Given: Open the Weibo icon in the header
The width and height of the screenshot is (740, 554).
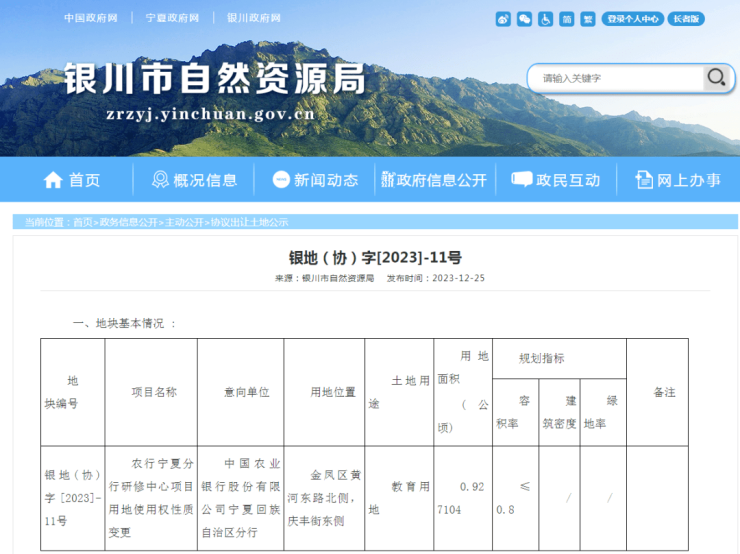Looking at the screenshot, I should (x=503, y=19).
